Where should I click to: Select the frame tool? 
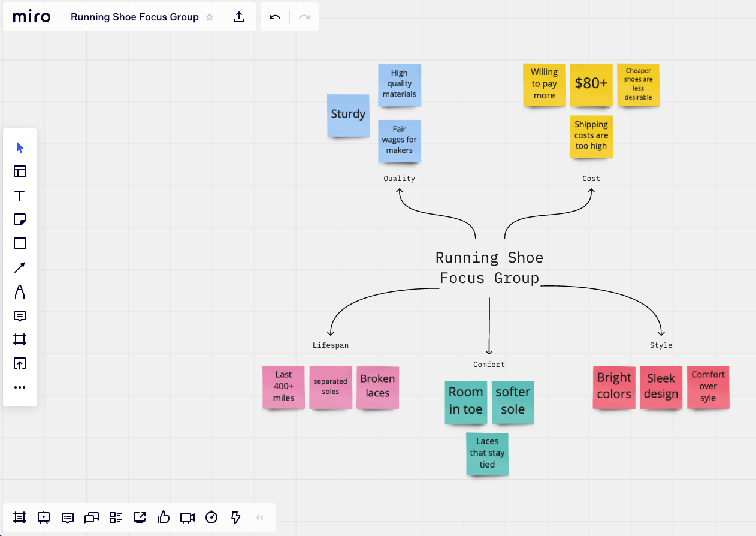[x=20, y=339]
